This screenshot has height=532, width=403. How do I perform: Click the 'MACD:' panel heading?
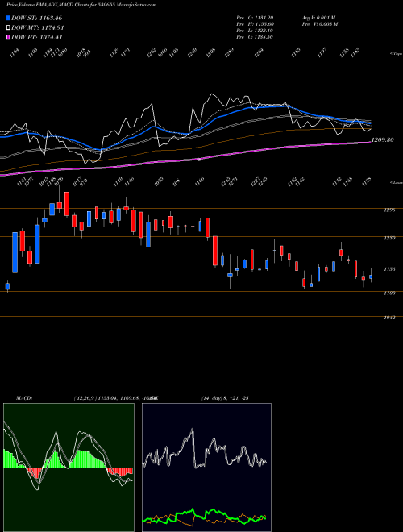[23, 398]
